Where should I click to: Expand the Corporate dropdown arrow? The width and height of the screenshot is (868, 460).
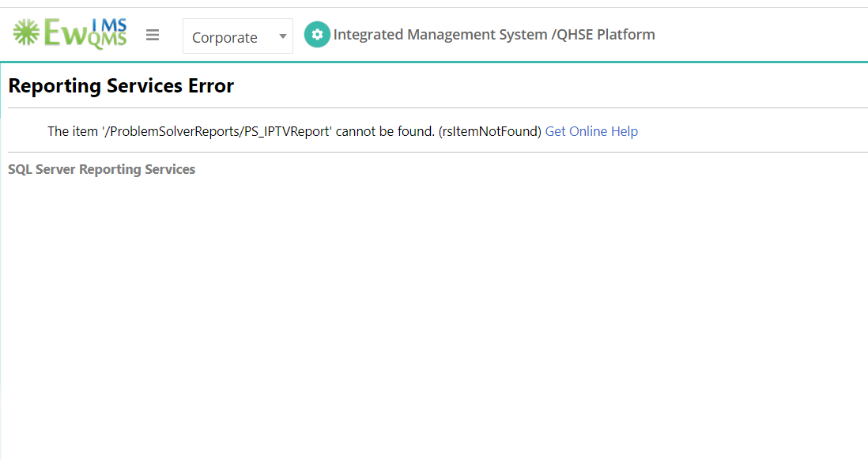(x=282, y=36)
